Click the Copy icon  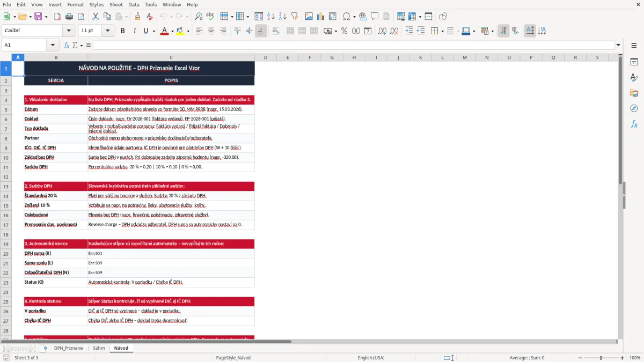point(107,17)
